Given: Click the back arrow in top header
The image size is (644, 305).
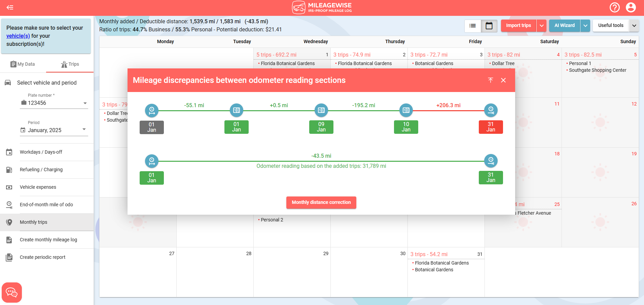Looking at the screenshot, I should click(x=10, y=7).
